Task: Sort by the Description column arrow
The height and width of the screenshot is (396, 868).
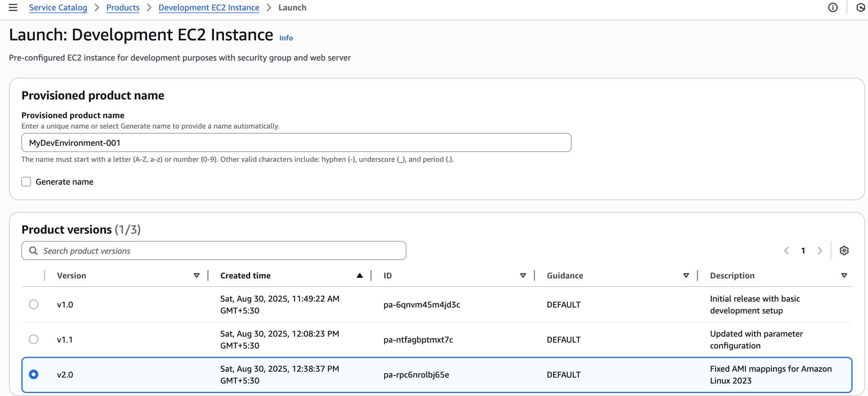Action: [844, 276]
